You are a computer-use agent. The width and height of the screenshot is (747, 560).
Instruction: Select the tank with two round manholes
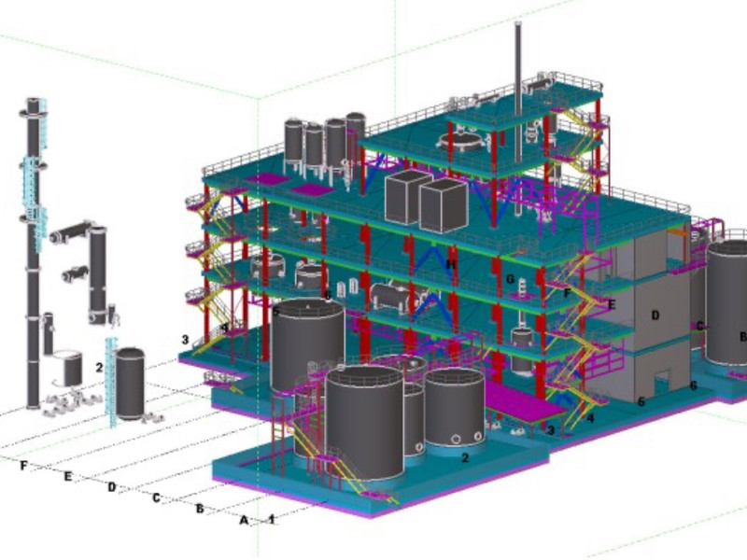click(455, 408)
